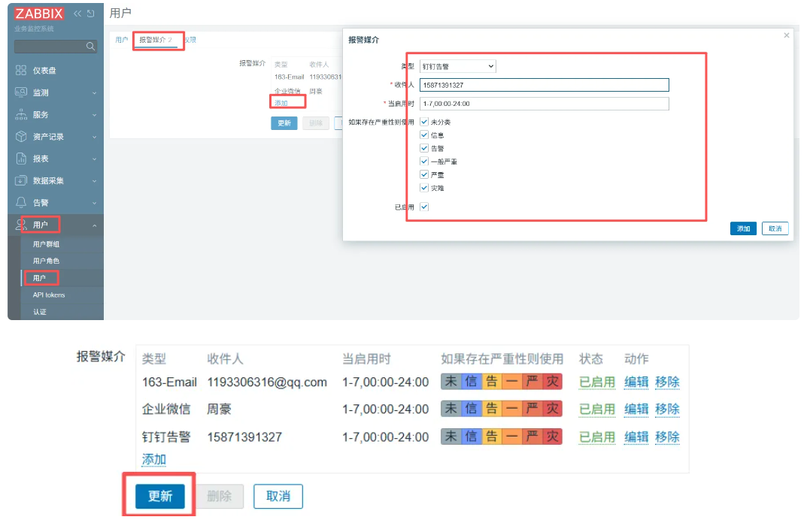
Task: Open the 用户群组 submenu item
Action: click(47, 244)
